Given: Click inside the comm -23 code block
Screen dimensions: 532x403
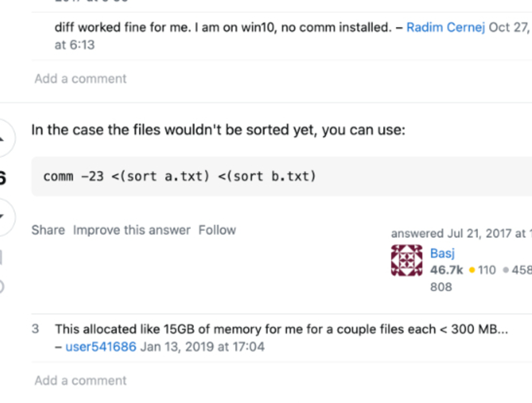Looking at the screenshot, I should (x=282, y=176).
